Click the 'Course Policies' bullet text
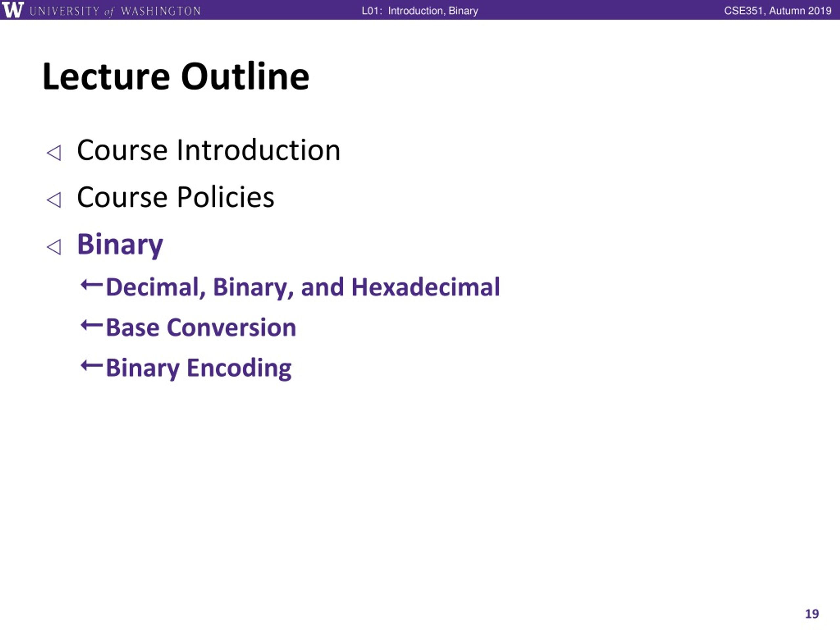Screen dimensions: 840x630 176,197
